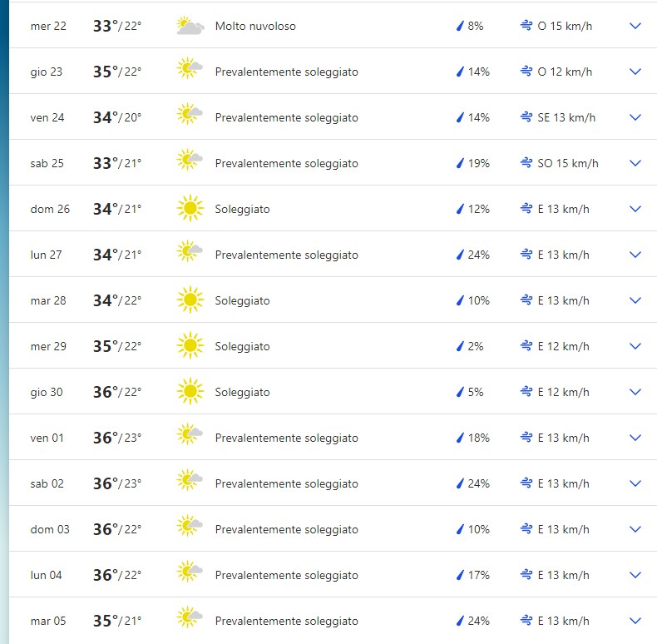Image resolution: width=657 pixels, height=644 pixels.
Task: Expand the dom 03 forecast row
Action: [635, 529]
